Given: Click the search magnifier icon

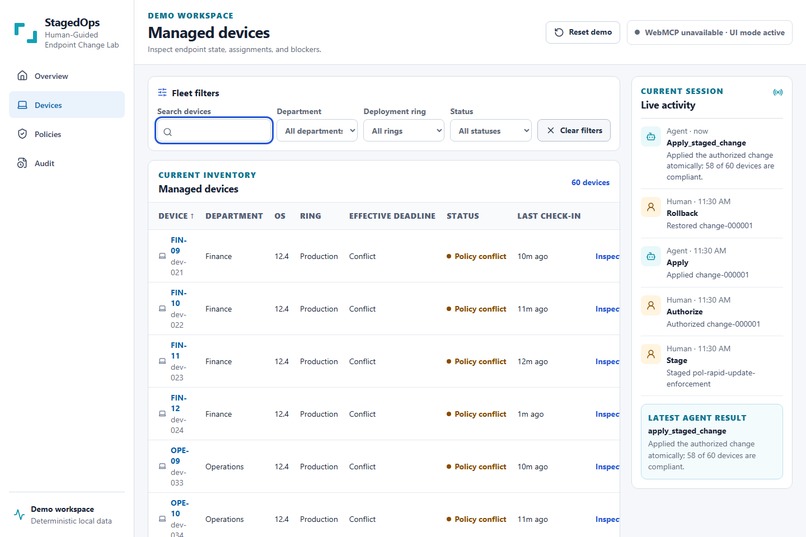Looking at the screenshot, I should (168, 132).
